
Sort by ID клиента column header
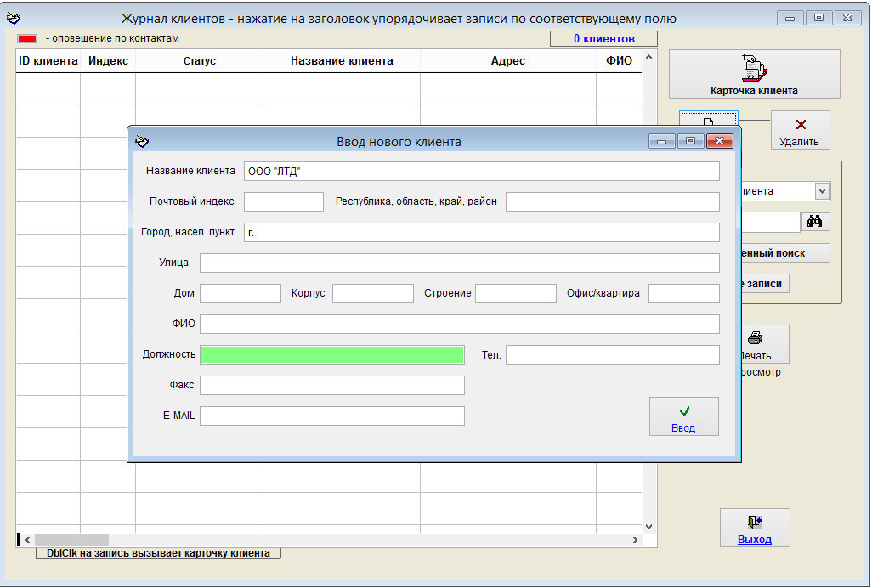48,61
